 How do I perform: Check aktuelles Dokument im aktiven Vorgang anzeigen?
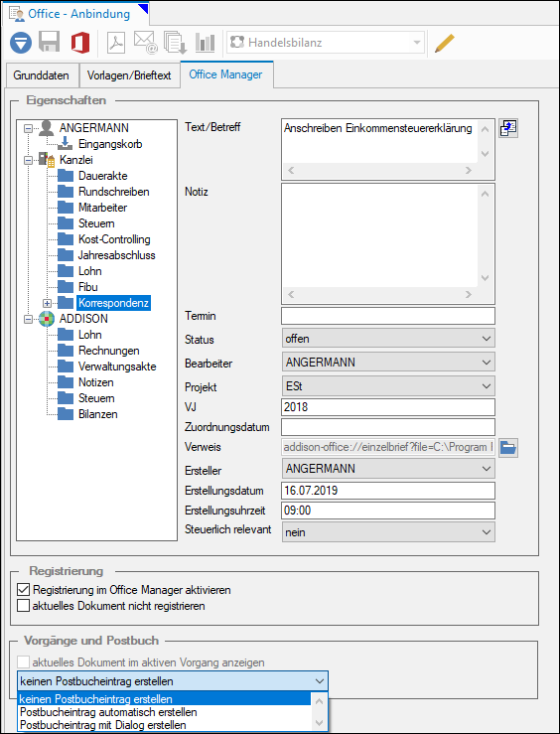point(23,662)
